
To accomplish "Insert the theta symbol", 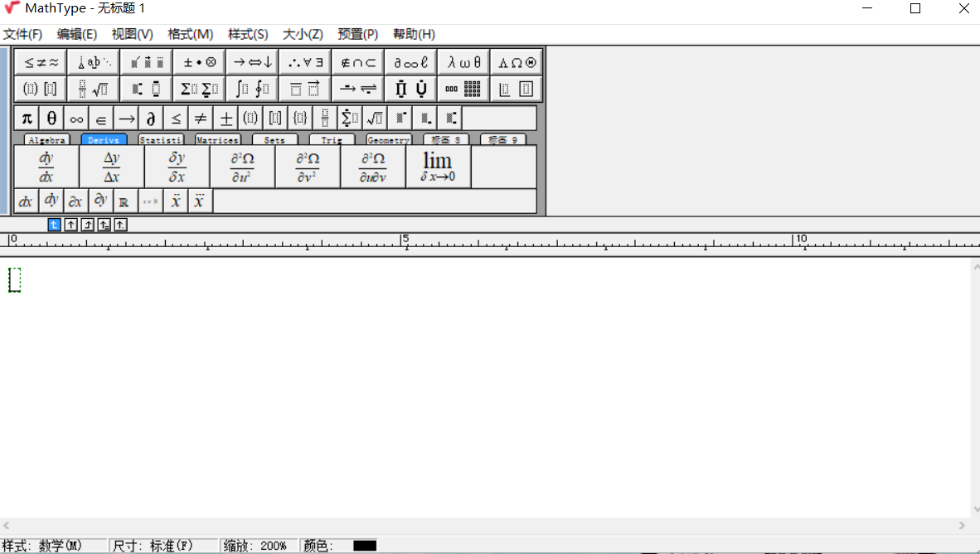I will tap(52, 118).
